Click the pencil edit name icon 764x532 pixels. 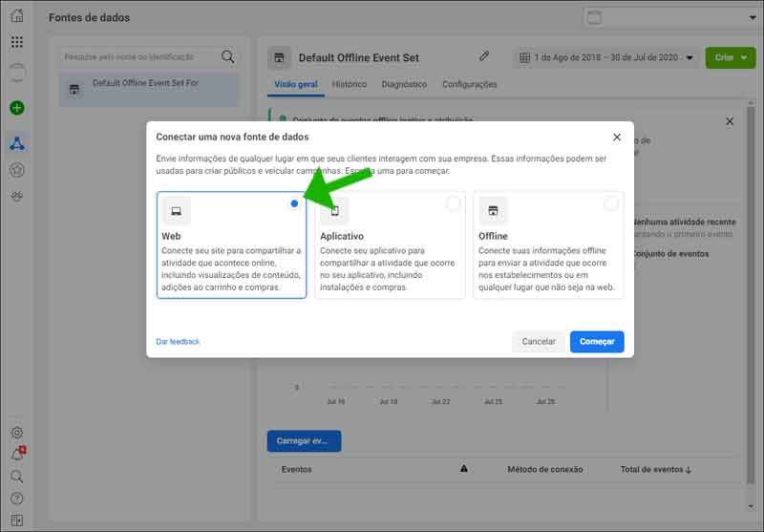[484, 56]
